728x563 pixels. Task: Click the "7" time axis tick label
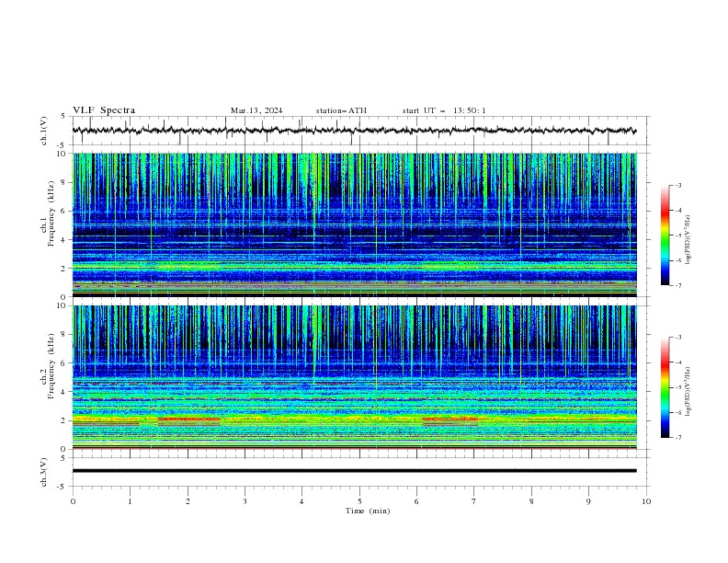click(x=474, y=501)
